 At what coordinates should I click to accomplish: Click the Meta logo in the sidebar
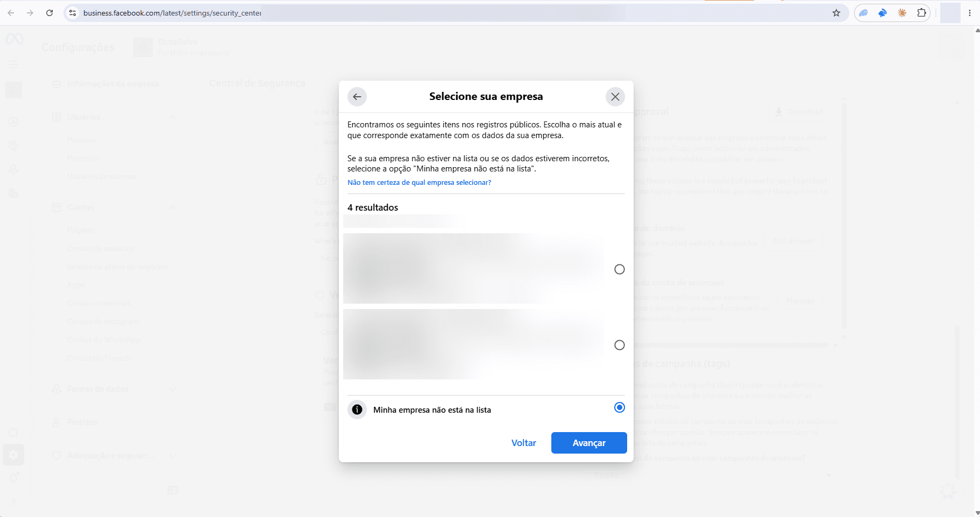click(x=15, y=39)
